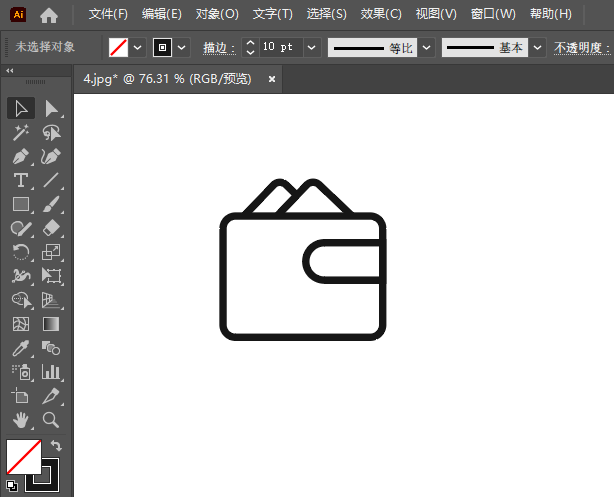Click the fill swatch in control bar
This screenshot has height=497, width=614.
(x=119, y=47)
